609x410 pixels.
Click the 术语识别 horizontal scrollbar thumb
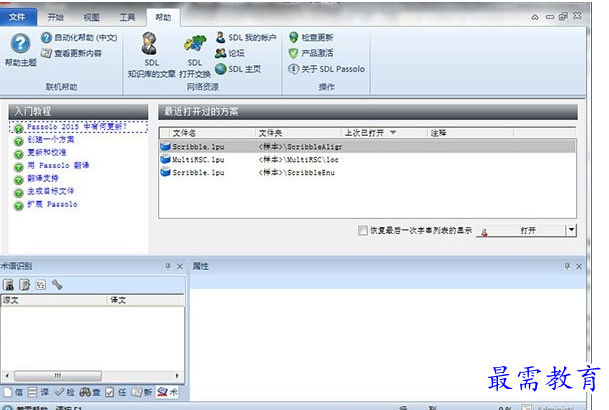(58, 375)
